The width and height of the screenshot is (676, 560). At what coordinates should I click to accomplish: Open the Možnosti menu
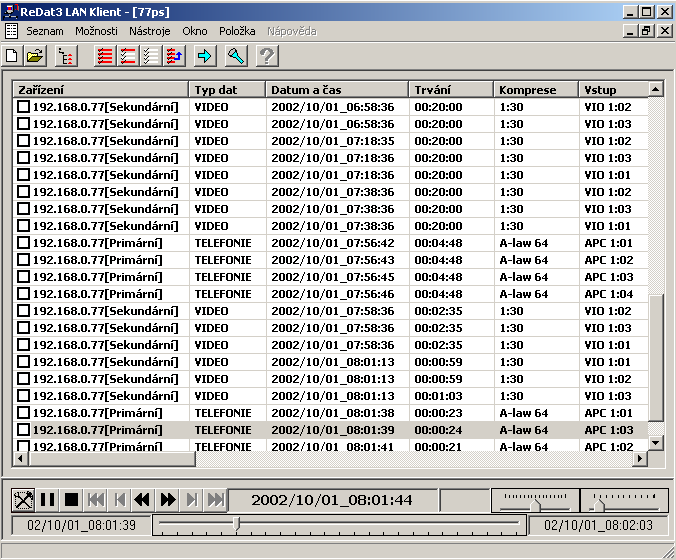(x=96, y=31)
